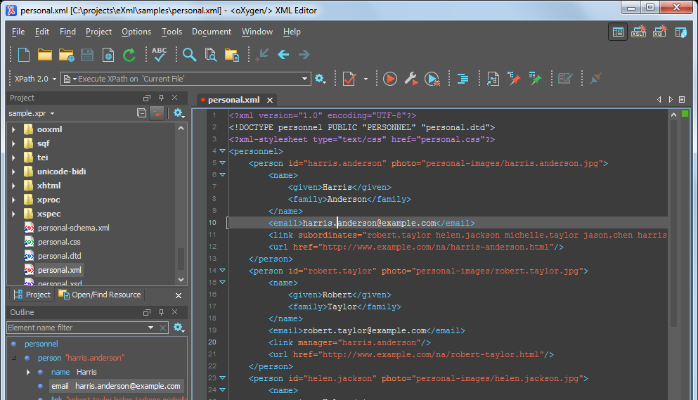The width and height of the screenshot is (698, 400).
Task: Open Find/Replace with magnifier icon
Action: pos(189,55)
